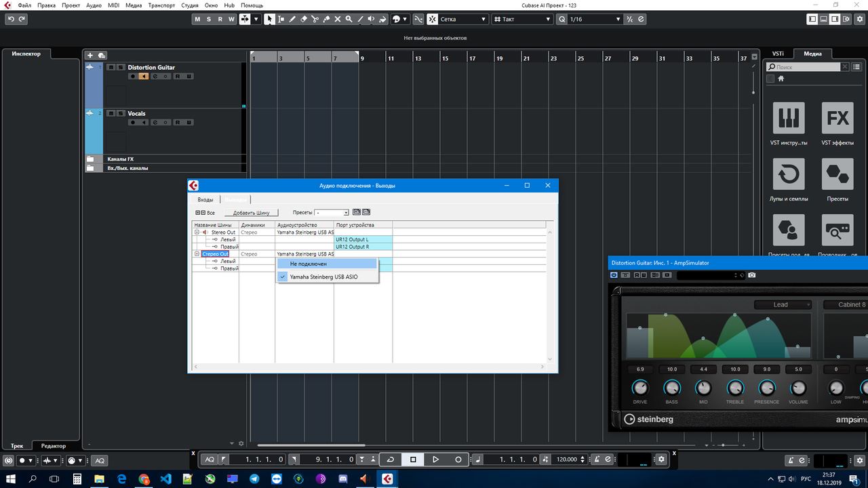Toggle AmpSimulator power bypass button
868x488 pixels.
click(614, 275)
